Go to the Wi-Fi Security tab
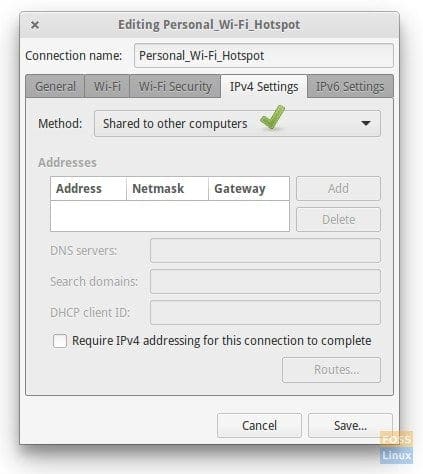 (175, 87)
